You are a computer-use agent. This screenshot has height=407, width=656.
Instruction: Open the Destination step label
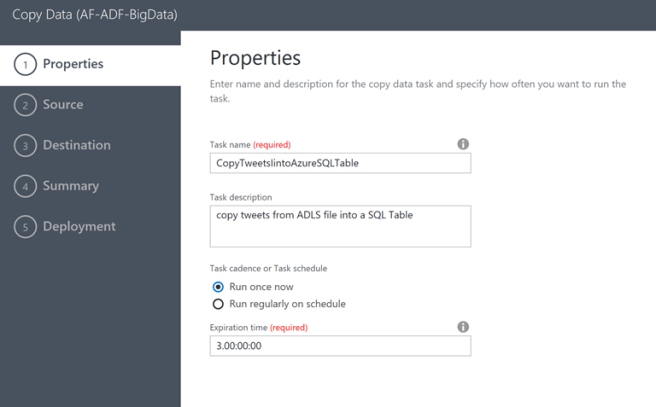click(76, 146)
